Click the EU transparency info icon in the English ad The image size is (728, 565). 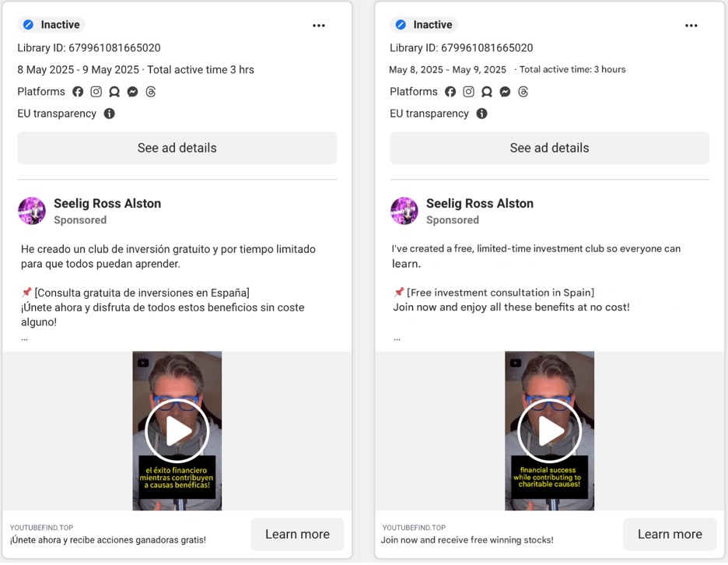click(x=482, y=114)
